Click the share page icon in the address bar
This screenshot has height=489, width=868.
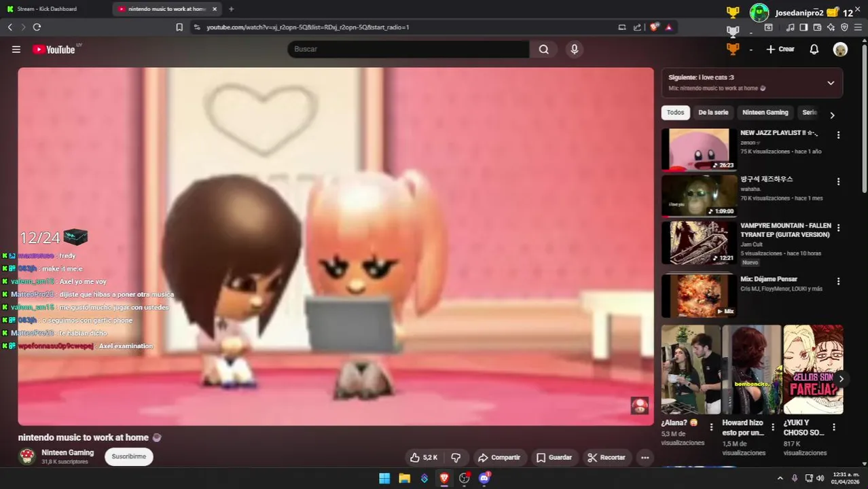637,27
